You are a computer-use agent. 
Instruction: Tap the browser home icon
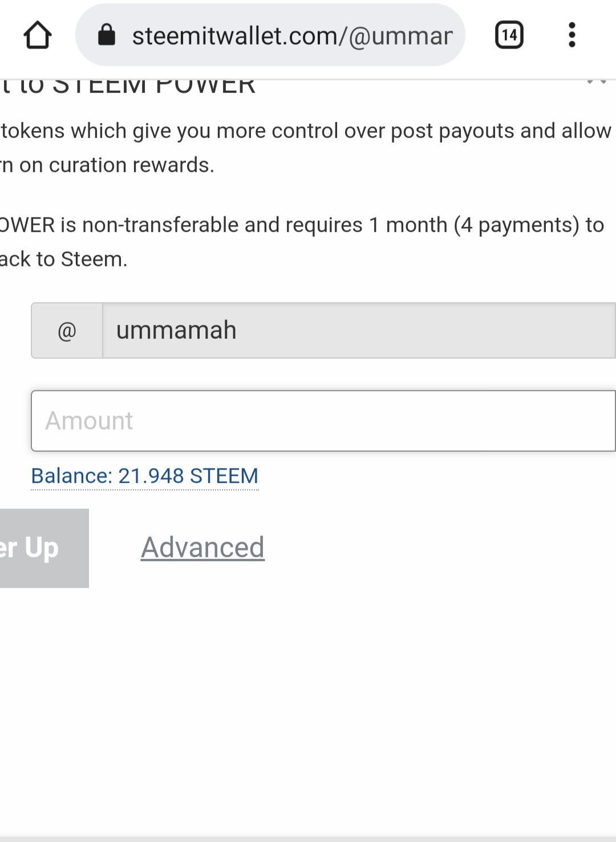point(38,35)
